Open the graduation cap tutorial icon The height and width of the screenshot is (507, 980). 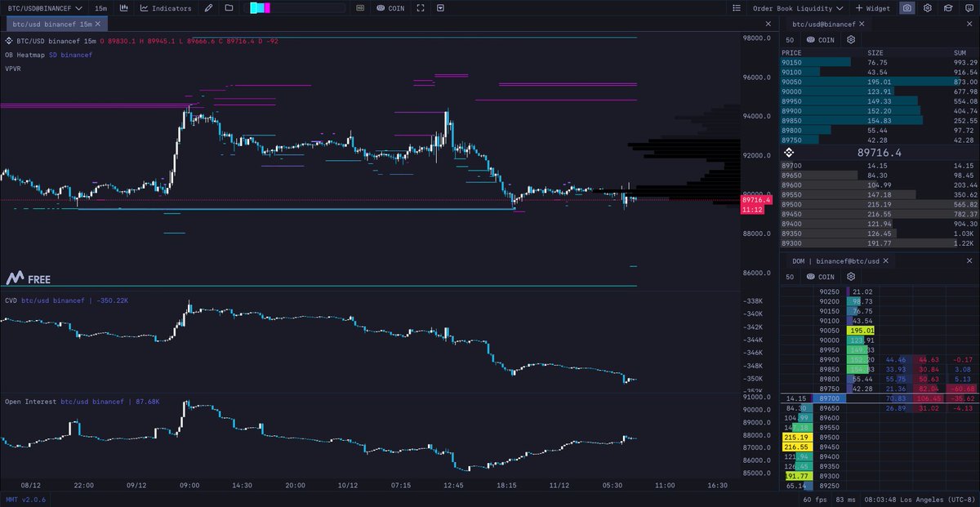pos(947,8)
